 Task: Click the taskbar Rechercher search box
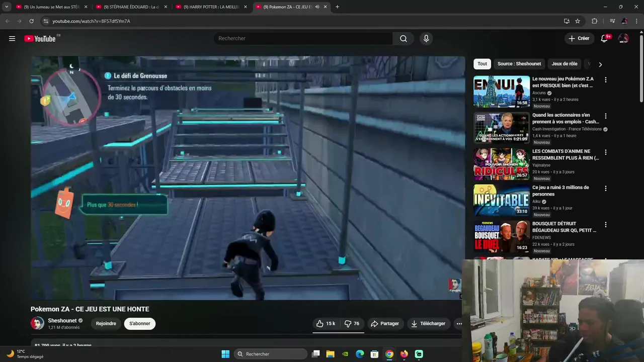[271, 354]
